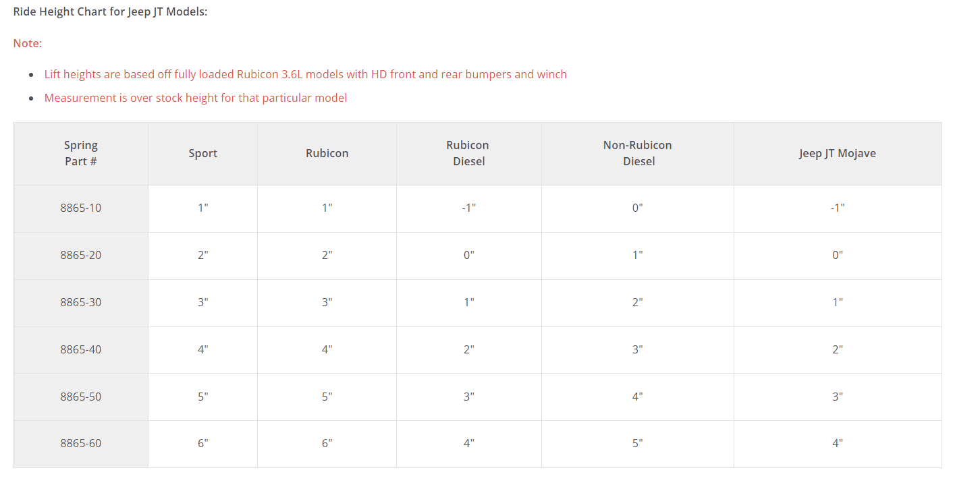Select spring part number "8865-50"
Screen dimensions: 980x491
click(x=81, y=397)
